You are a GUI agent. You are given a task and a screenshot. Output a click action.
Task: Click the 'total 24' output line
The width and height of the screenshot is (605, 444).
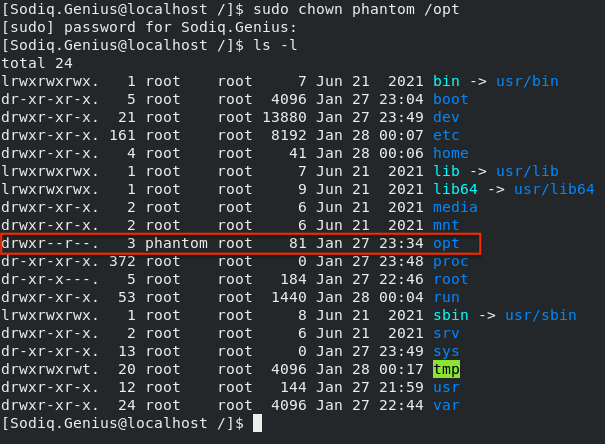click(x=38, y=63)
